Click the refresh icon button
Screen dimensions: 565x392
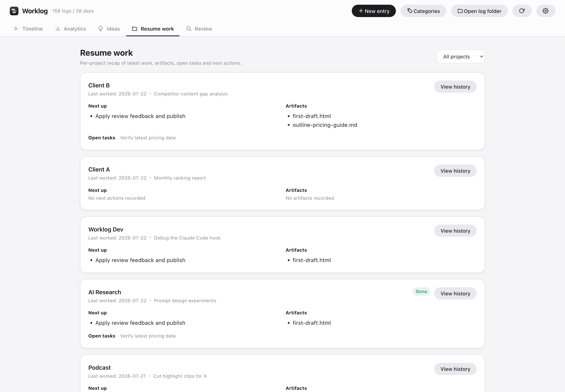click(x=522, y=11)
